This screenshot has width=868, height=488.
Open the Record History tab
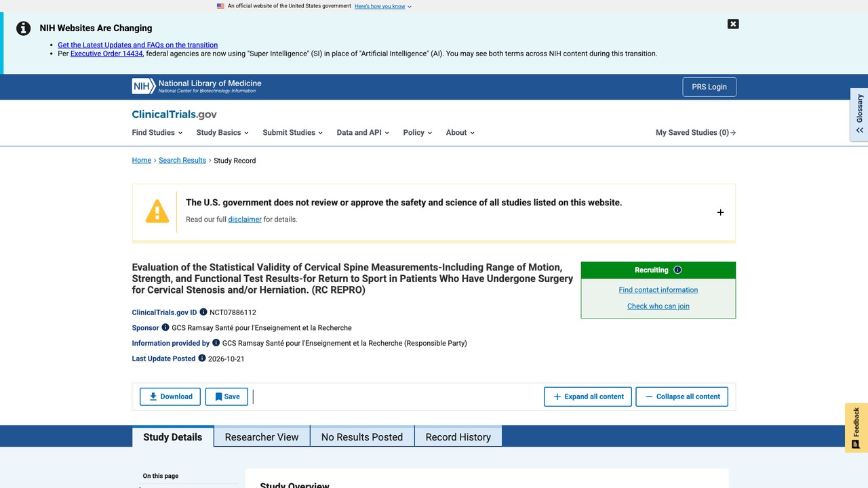click(458, 437)
